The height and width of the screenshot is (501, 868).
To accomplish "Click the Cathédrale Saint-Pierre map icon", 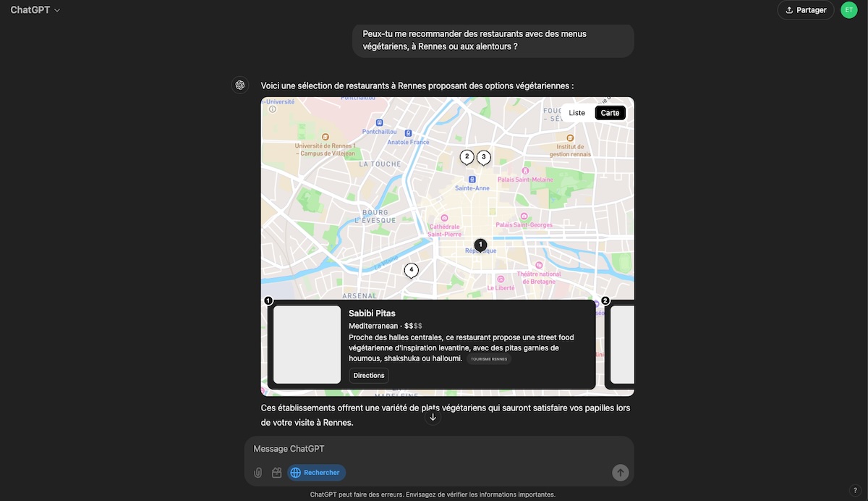I will point(444,217).
